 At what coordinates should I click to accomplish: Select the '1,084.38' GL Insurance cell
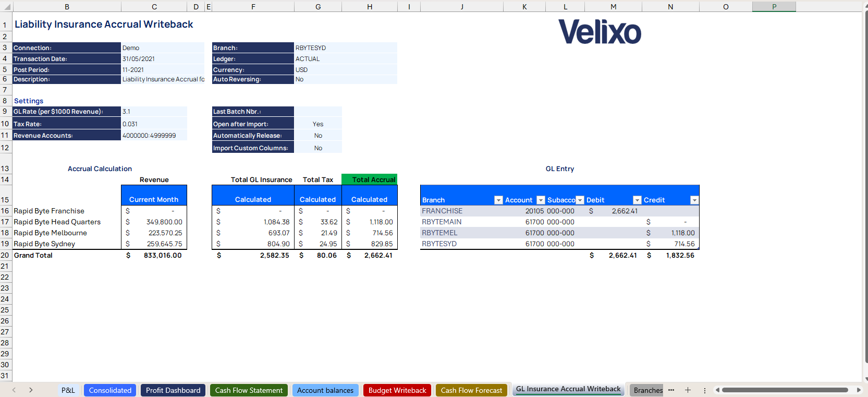[x=253, y=222]
